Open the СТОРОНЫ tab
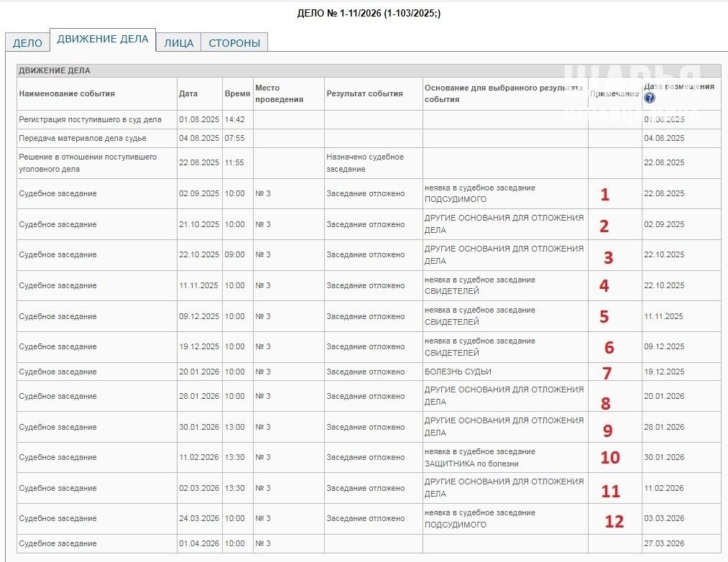Screen dimensions: 728x562 tap(234, 42)
